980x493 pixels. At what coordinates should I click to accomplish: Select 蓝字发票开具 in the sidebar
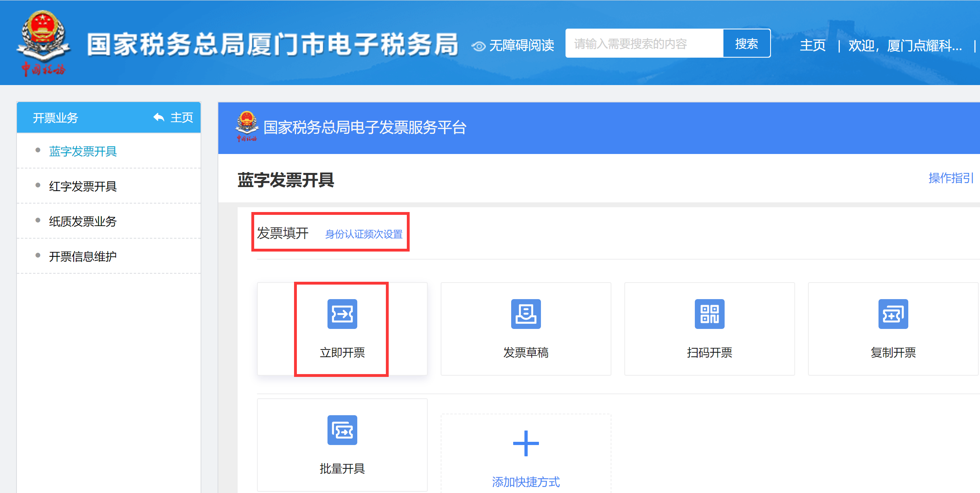(83, 151)
